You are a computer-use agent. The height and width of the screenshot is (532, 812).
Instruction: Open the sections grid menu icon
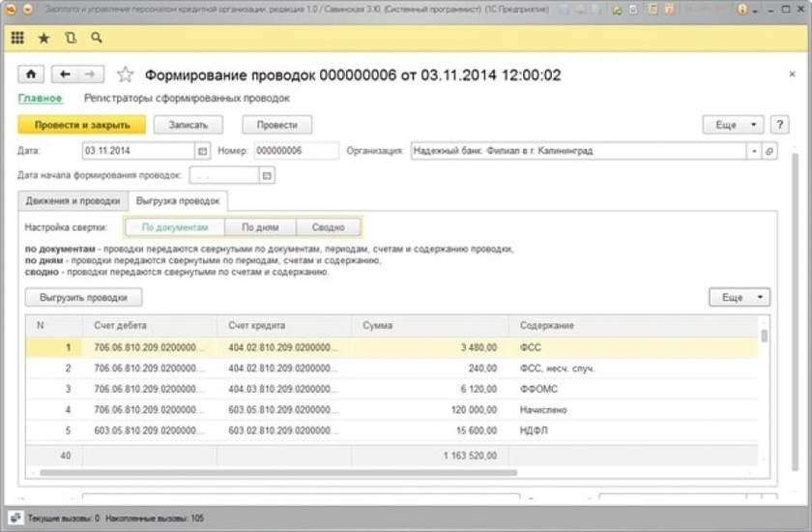[x=17, y=38]
